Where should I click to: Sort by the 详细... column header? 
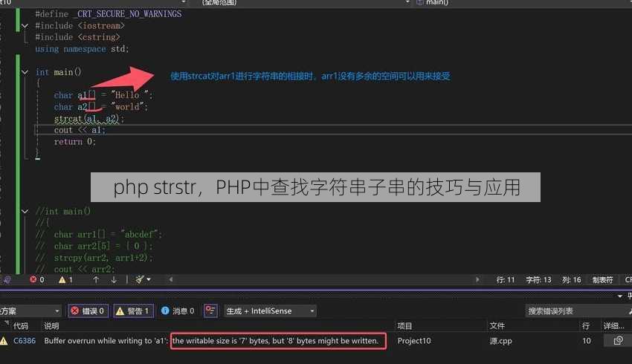613,326
